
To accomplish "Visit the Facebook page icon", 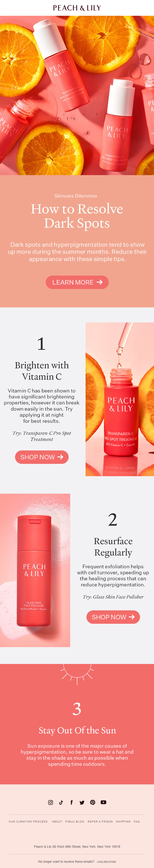I will tap(71, 802).
